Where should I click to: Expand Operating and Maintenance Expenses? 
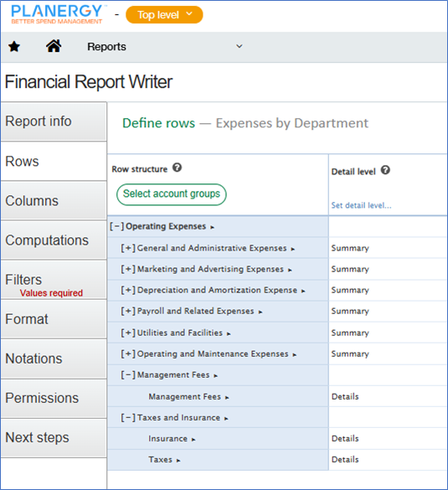point(128,353)
